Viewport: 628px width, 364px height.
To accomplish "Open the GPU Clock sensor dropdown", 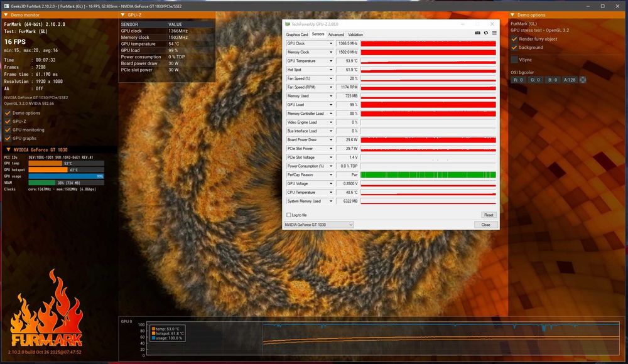I will [x=331, y=43].
